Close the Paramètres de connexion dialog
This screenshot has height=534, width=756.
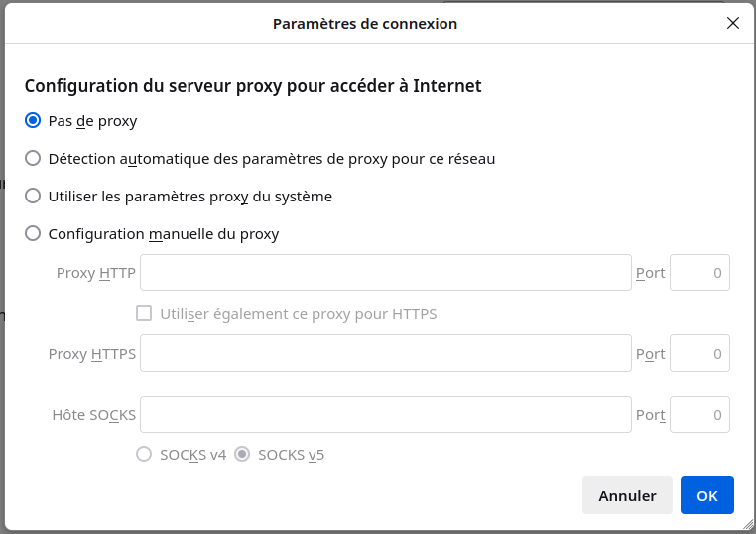coord(733,23)
